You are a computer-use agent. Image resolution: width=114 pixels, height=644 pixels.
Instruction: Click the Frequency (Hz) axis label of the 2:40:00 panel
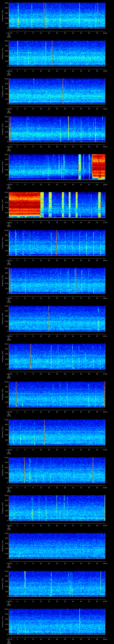(x=3, y=357)
